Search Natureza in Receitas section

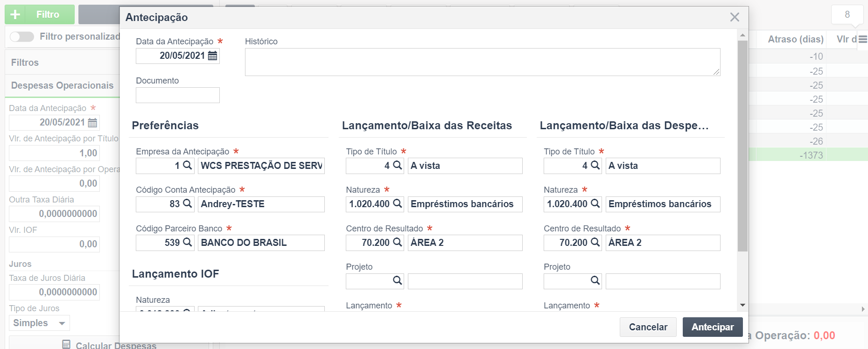point(397,203)
